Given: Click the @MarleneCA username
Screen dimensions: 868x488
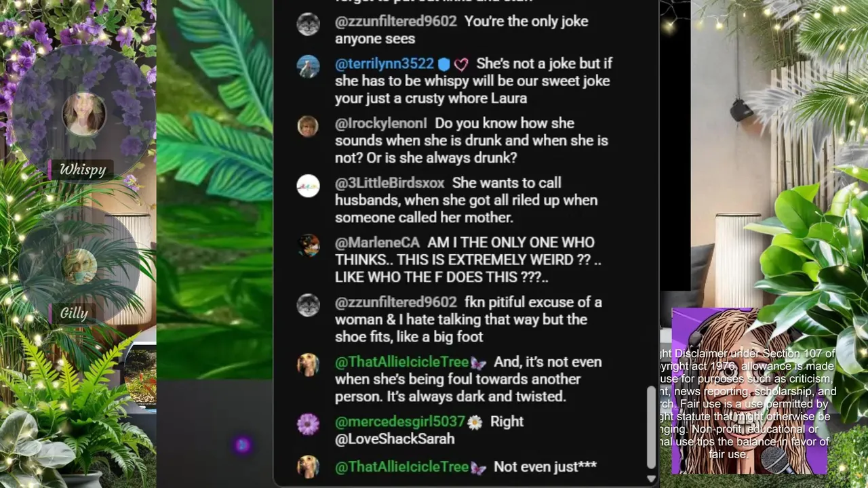Looking at the screenshot, I should 377,243.
